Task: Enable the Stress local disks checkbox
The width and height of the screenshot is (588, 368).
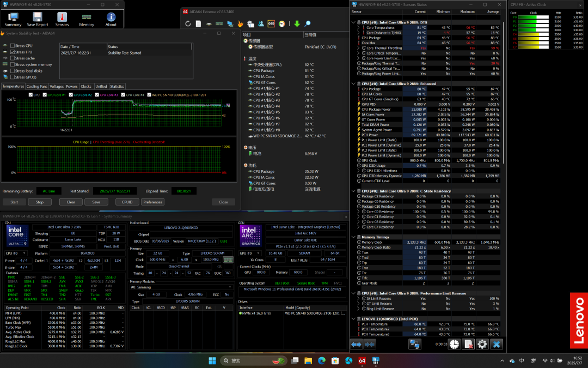Action: 13,71
